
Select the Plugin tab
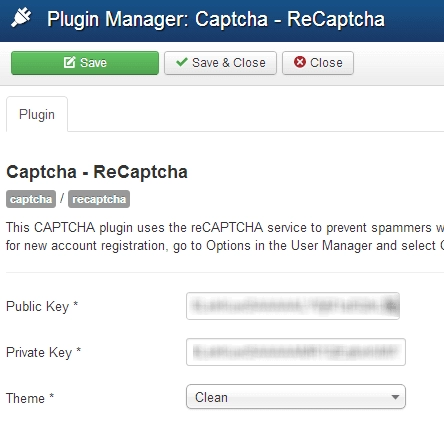(37, 114)
